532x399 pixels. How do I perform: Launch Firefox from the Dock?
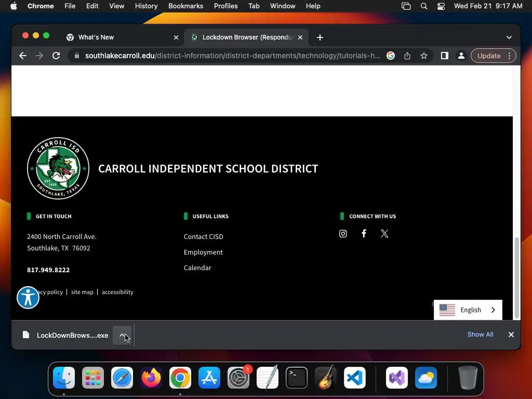tap(151, 378)
